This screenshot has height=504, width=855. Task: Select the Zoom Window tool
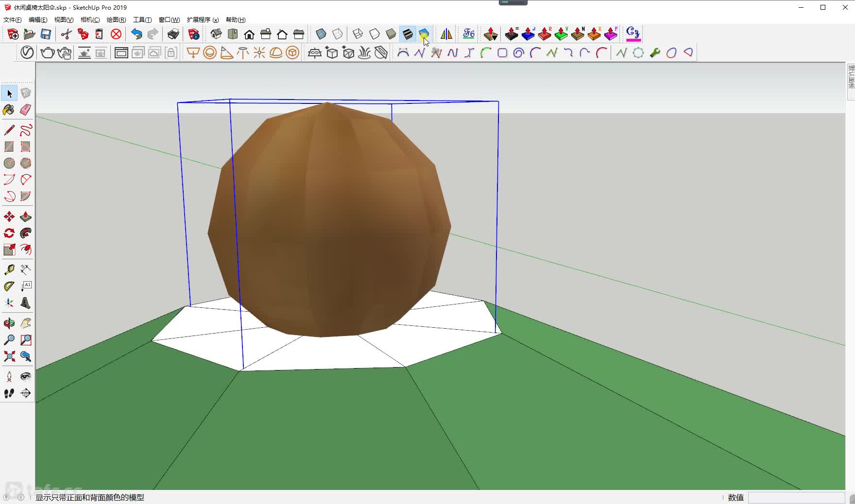tap(26, 340)
